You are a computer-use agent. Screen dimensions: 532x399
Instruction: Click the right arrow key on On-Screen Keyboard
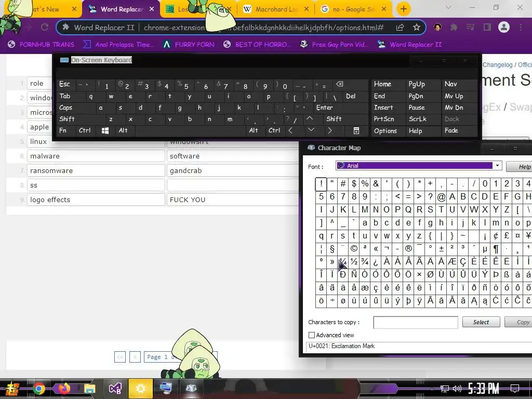(x=330, y=130)
